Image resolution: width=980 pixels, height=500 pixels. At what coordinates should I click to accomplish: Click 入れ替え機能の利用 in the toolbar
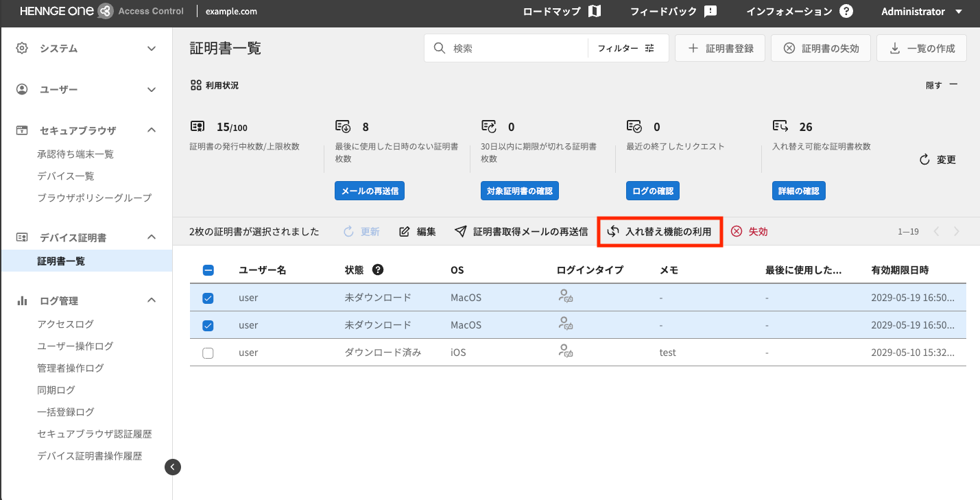click(660, 232)
